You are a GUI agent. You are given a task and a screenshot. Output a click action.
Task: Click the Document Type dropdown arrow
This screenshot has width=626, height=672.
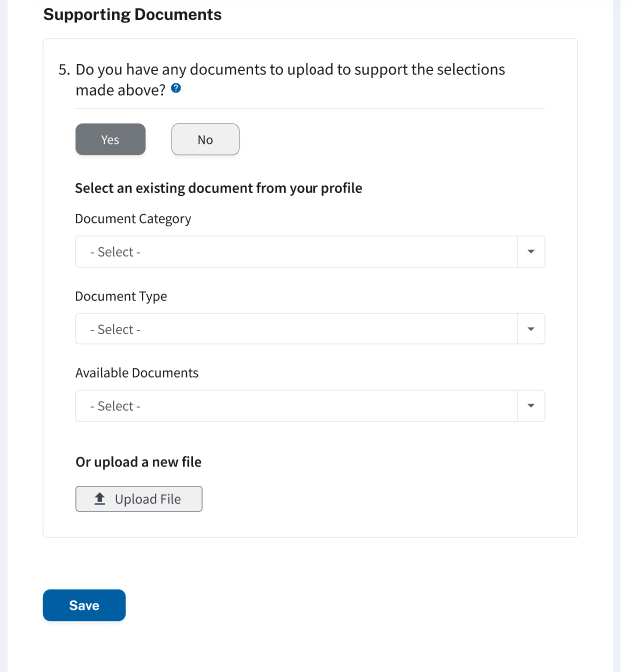pos(531,329)
